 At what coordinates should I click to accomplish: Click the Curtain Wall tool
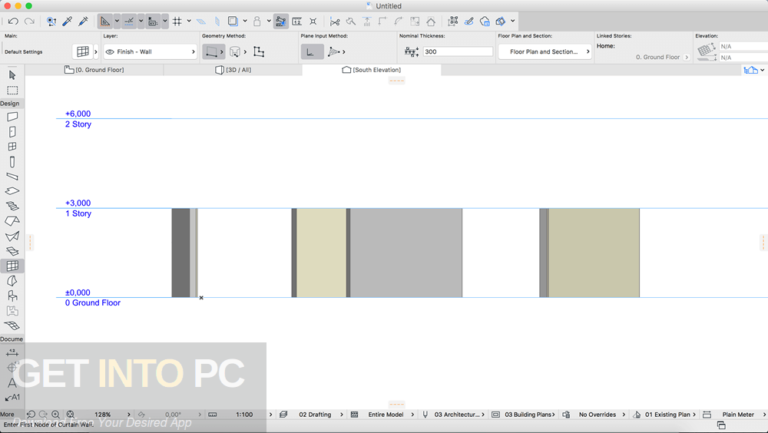pos(12,266)
